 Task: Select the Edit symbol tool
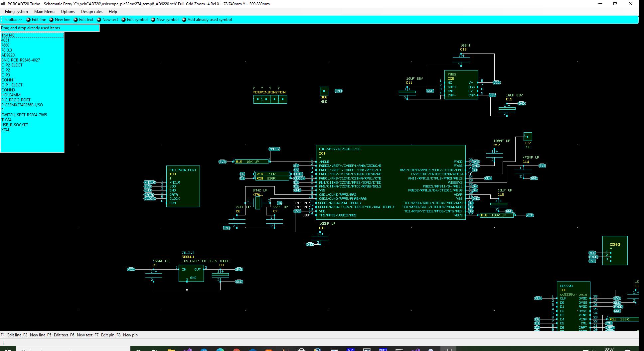134,20
